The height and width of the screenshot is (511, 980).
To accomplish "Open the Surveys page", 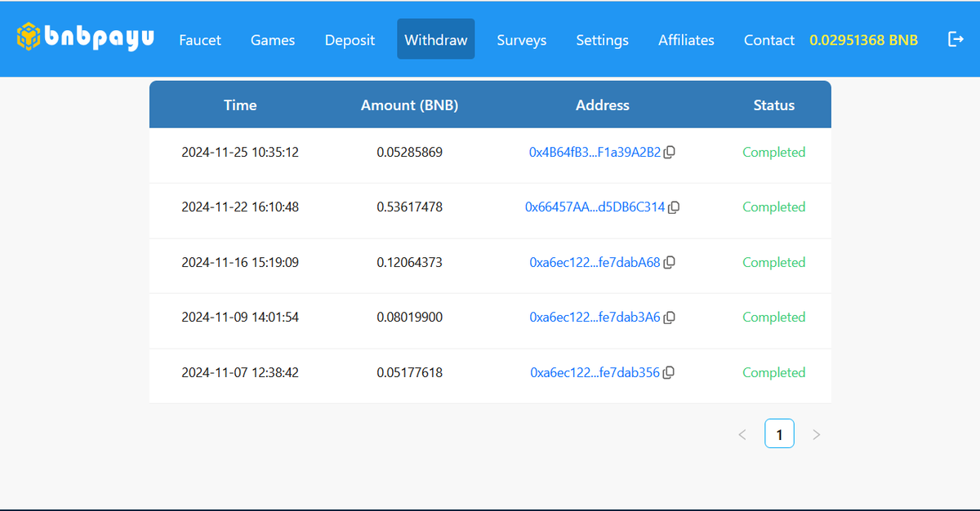I will point(522,40).
